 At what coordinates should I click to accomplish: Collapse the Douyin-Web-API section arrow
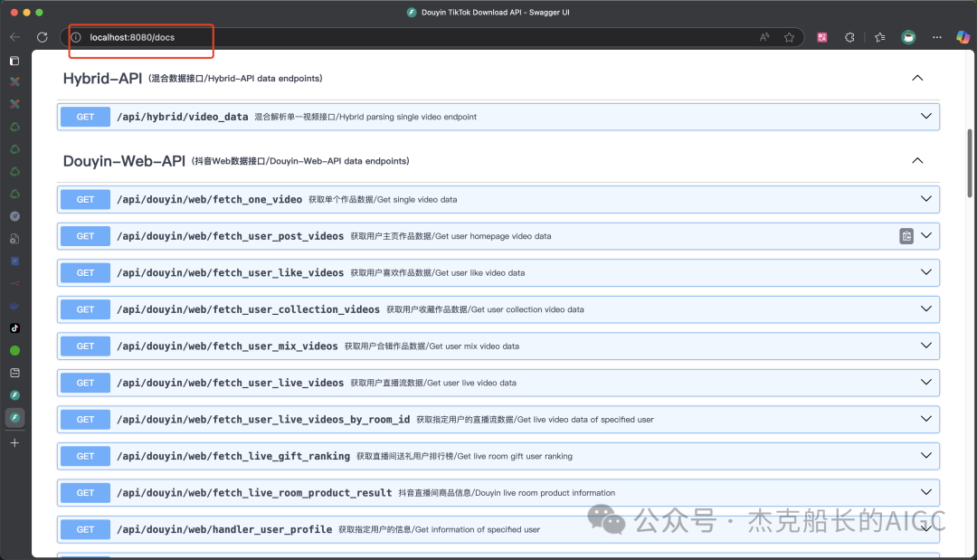pos(918,161)
